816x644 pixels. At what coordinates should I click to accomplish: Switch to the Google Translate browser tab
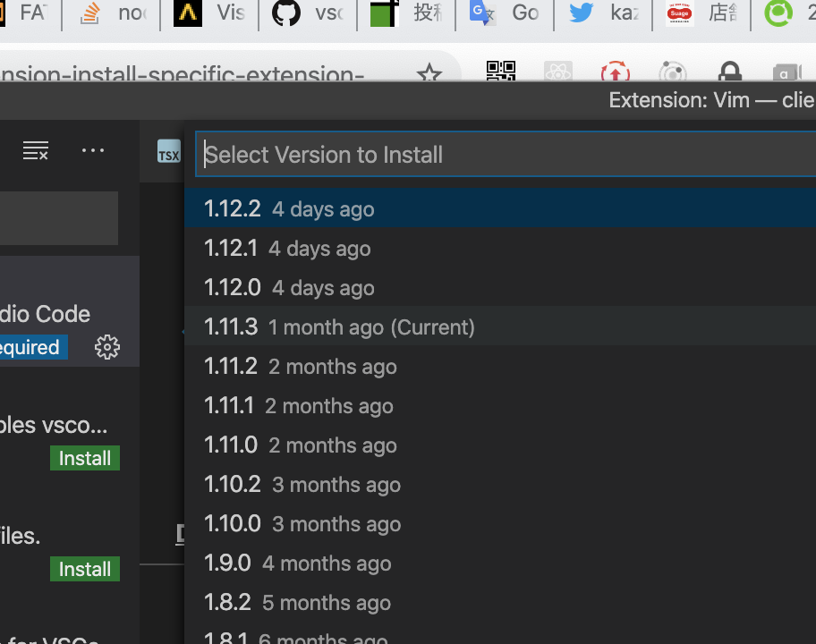pos(503,13)
